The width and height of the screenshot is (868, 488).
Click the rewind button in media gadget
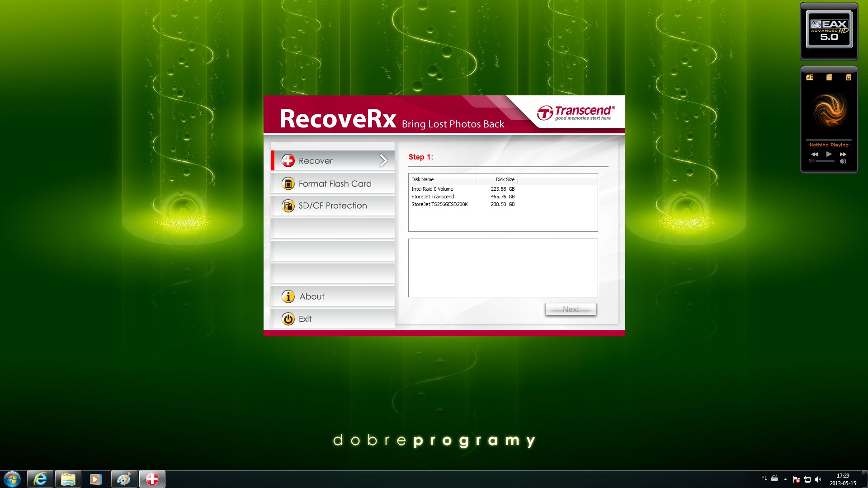pos(815,155)
